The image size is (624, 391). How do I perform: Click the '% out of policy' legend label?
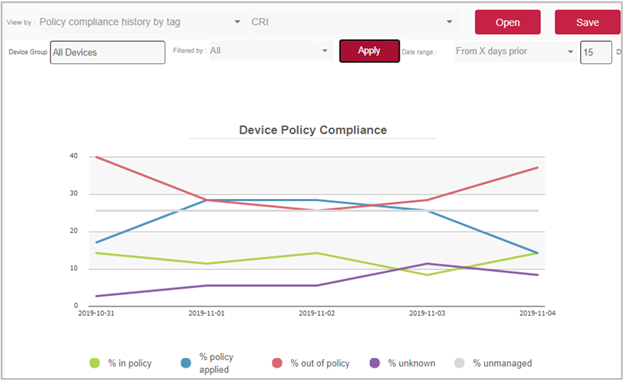(x=320, y=363)
